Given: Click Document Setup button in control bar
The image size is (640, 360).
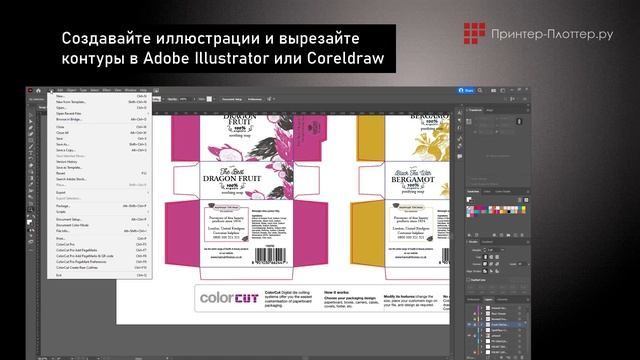Looking at the screenshot, I should point(232,99).
